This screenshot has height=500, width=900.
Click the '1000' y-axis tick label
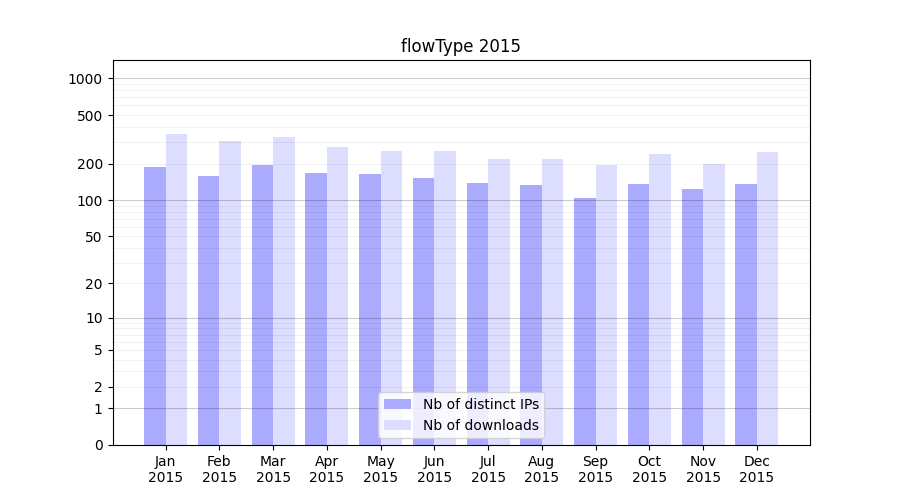[85, 79]
